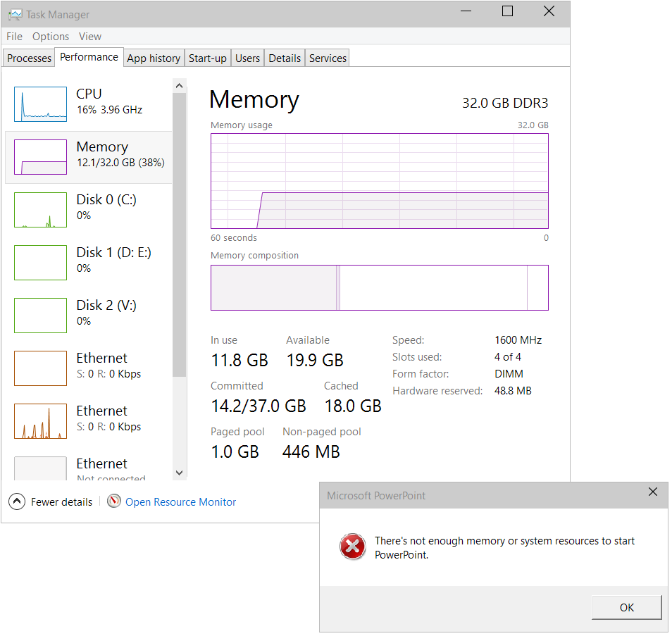Switch to the Start-up tab
The image size is (672, 636).
click(207, 58)
